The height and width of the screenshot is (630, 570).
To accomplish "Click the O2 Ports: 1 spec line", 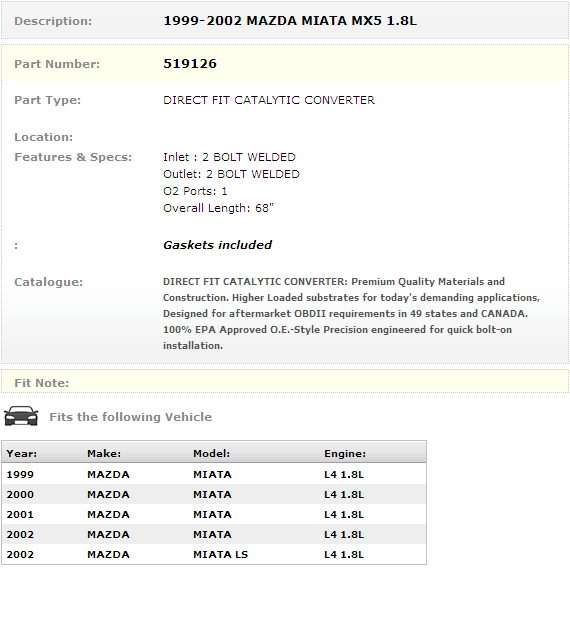I will point(195,191).
